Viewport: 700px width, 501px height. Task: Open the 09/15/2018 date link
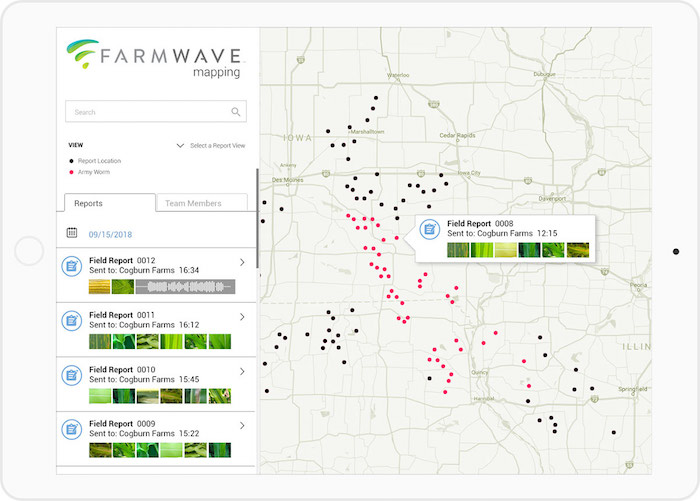point(111,233)
